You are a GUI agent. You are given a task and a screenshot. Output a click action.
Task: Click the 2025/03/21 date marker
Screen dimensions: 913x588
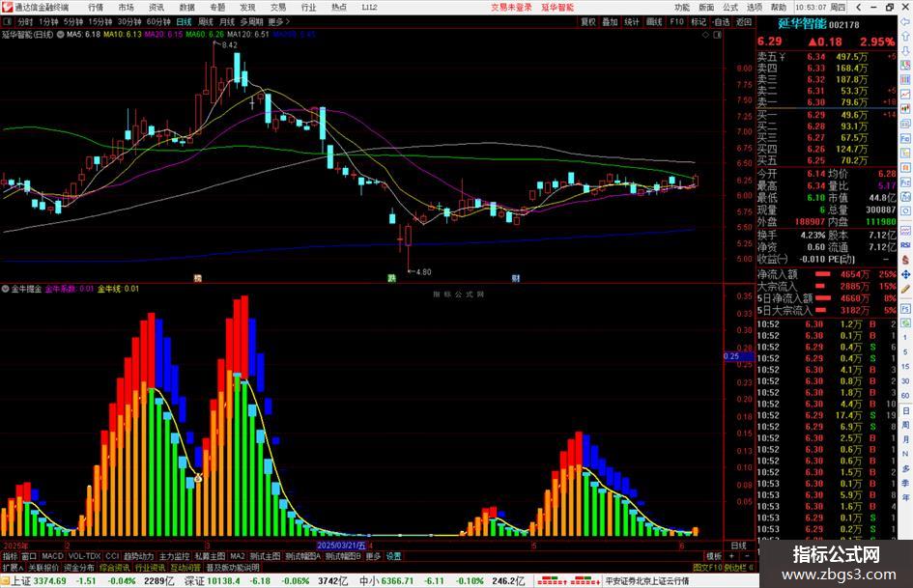[341, 546]
